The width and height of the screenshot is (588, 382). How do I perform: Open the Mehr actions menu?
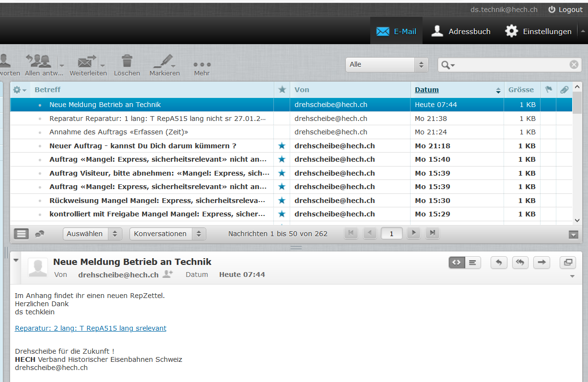pyautogui.click(x=202, y=65)
